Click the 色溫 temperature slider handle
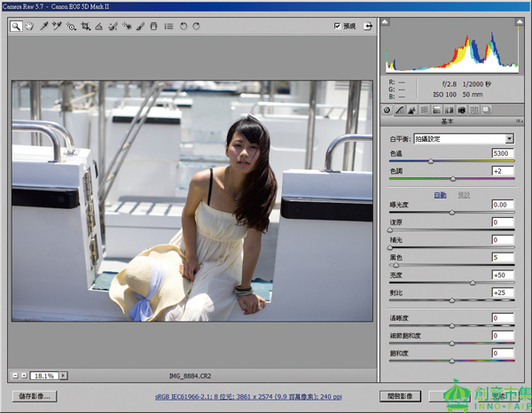 431,161
